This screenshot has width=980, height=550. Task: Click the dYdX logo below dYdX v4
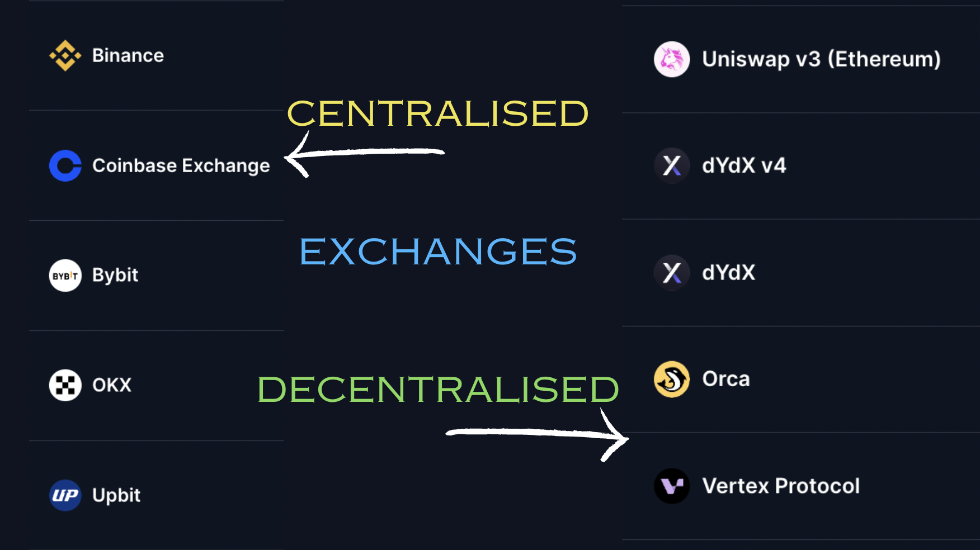[671, 273]
